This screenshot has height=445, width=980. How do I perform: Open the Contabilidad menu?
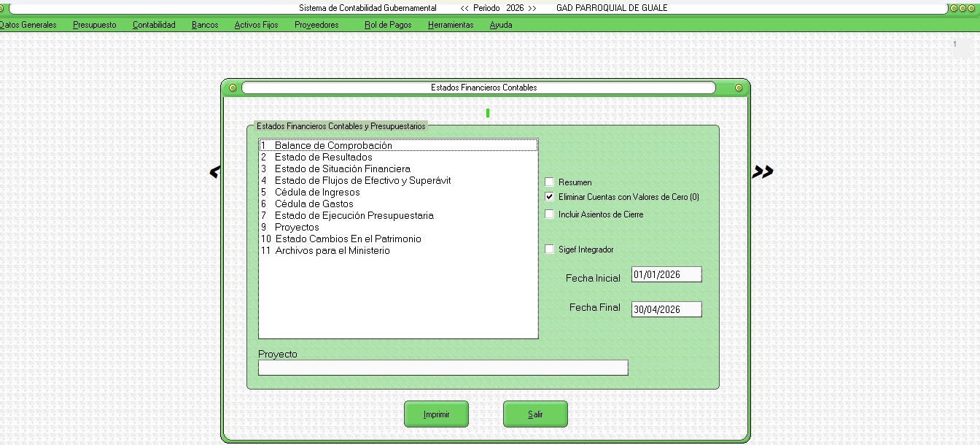click(154, 25)
